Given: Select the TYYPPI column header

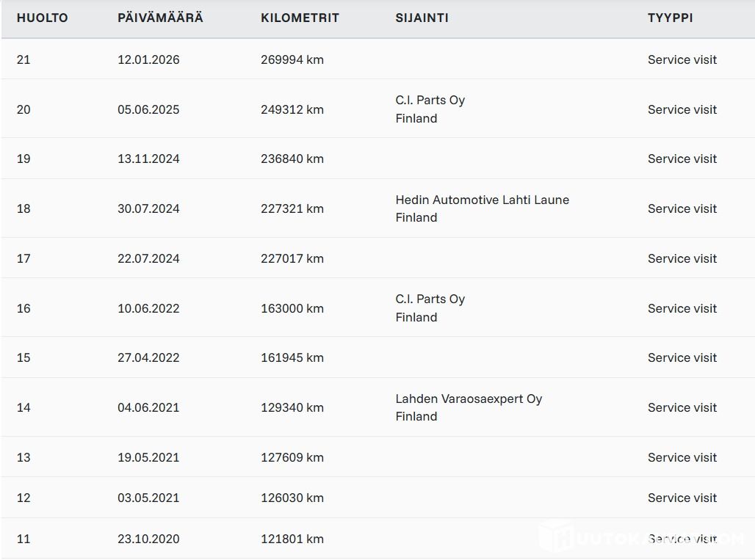Looking at the screenshot, I should pos(670,18).
